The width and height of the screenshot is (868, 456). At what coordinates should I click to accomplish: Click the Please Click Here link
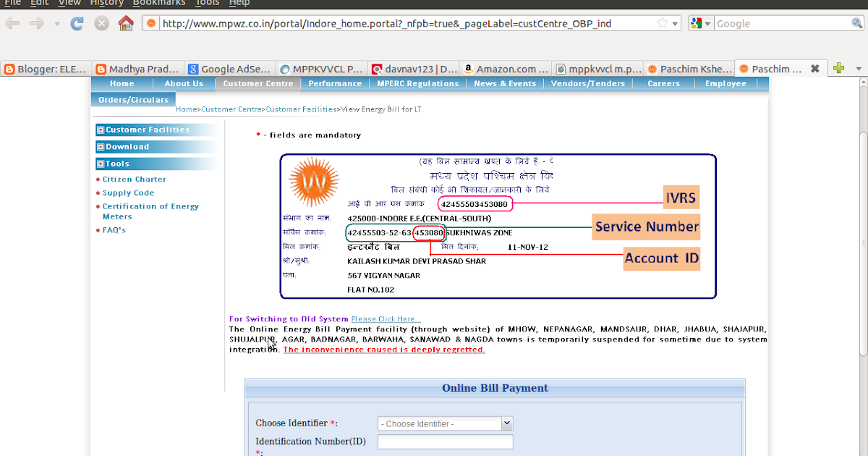(385, 318)
